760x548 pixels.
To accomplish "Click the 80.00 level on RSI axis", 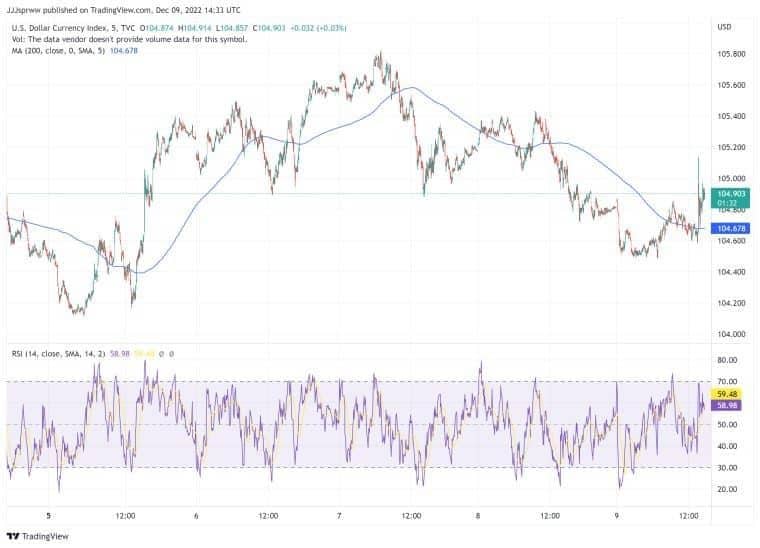I will 729,360.
